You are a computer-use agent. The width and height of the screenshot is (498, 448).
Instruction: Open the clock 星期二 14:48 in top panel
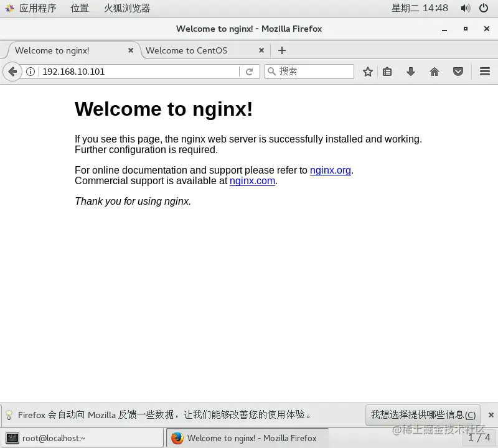[420, 8]
